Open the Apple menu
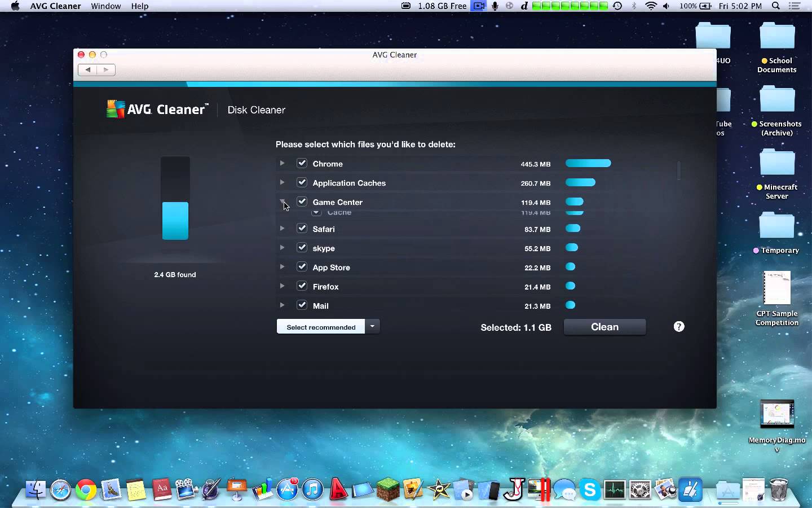Viewport: 812px width, 508px height. pyautogui.click(x=15, y=6)
